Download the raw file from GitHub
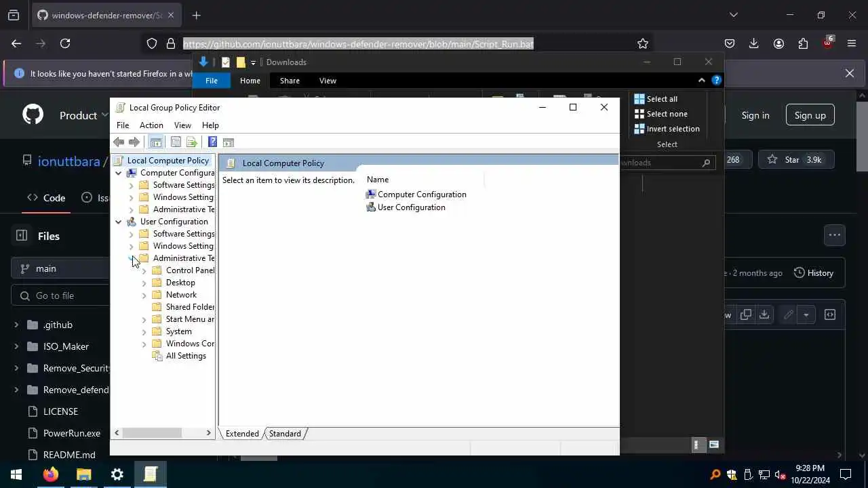The height and width of the screenshot is (488, 868). 764,314
